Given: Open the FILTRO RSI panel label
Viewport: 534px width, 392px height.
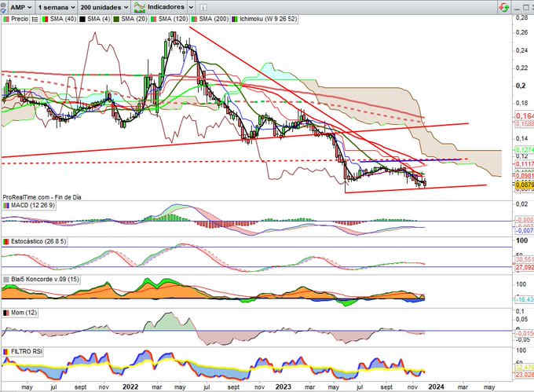Looking at the screenshot, I should [x=27, y=351].
